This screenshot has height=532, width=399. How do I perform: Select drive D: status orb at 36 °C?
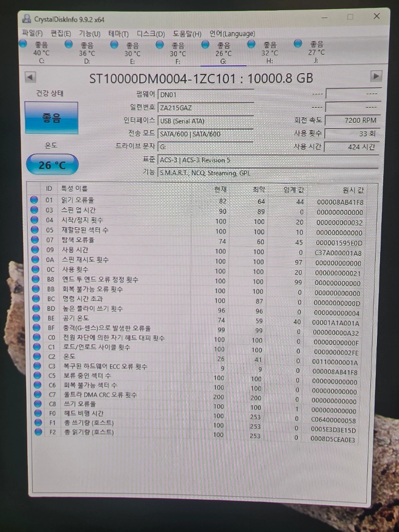click(69, 44)
